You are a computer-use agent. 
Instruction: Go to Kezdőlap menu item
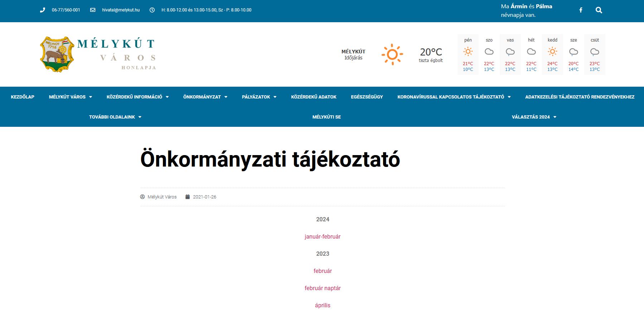(23, 97)
